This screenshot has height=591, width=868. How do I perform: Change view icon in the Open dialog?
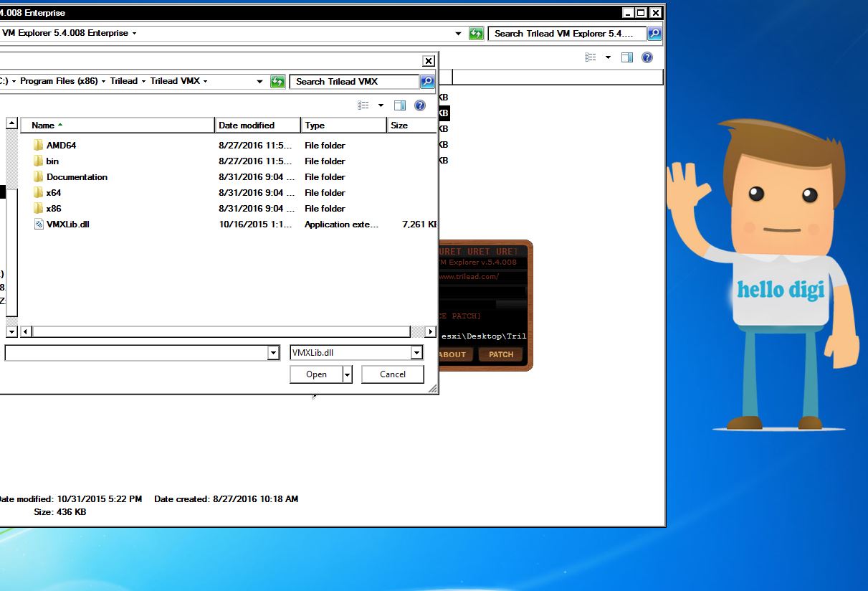[x=364, y=105]
